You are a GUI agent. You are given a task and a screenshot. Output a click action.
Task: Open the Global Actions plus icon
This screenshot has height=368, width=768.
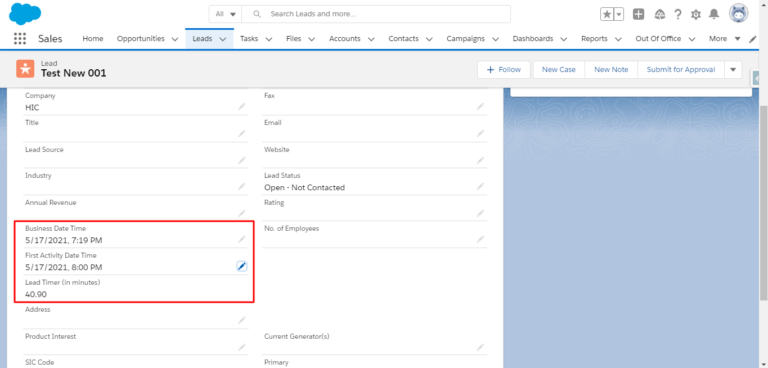(x=638, y=14)
